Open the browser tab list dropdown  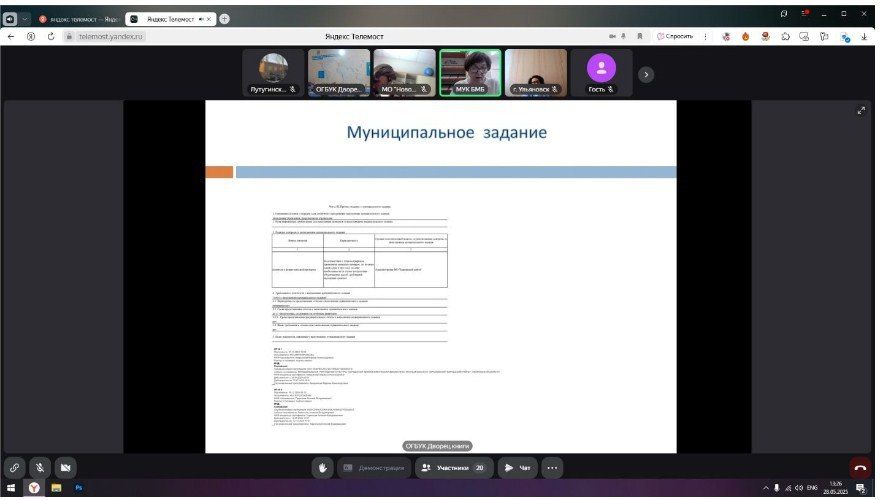pyautogui.click(x=25, y=19)
